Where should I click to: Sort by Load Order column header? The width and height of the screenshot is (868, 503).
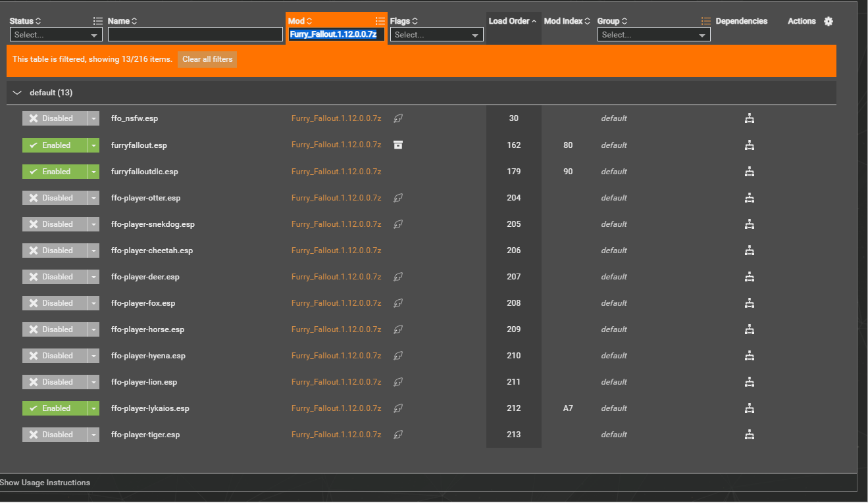point(513,21)
